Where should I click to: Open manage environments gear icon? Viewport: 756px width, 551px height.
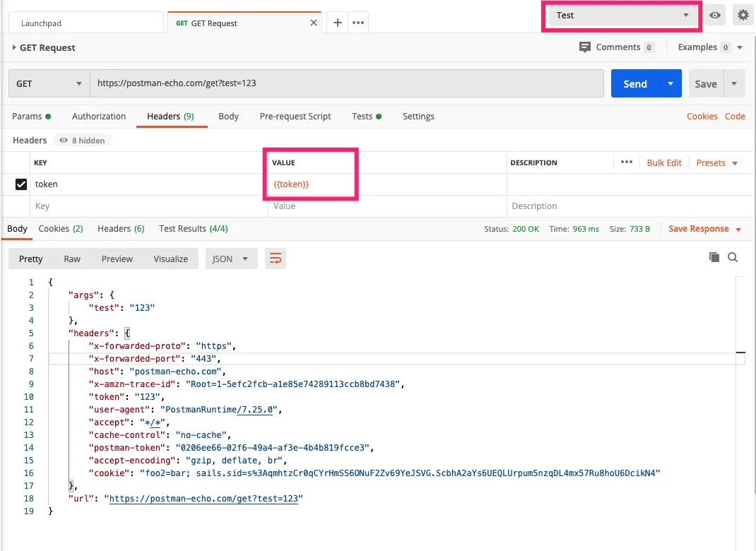click(x=743, y=16)
